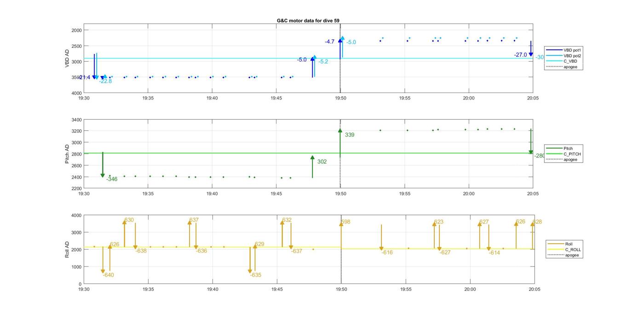Click the -346 pitch data label
Screen dimensions: 644x319
[112, 179]
